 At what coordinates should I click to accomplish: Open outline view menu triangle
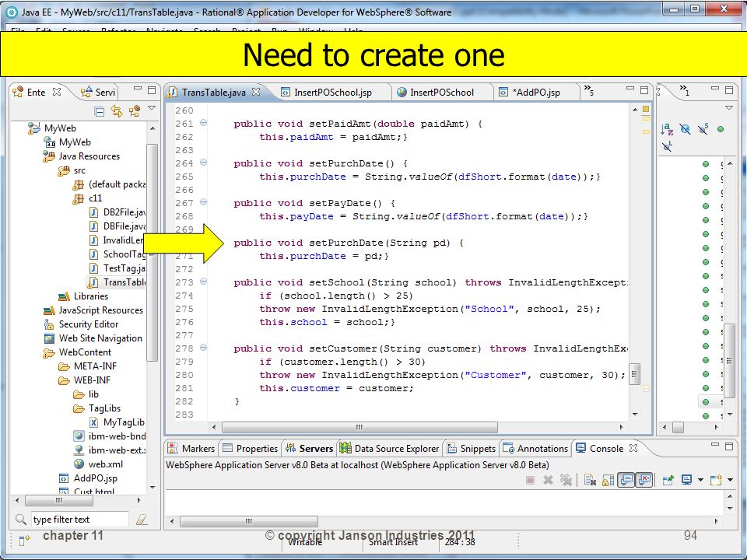click(x=729, y=108)
